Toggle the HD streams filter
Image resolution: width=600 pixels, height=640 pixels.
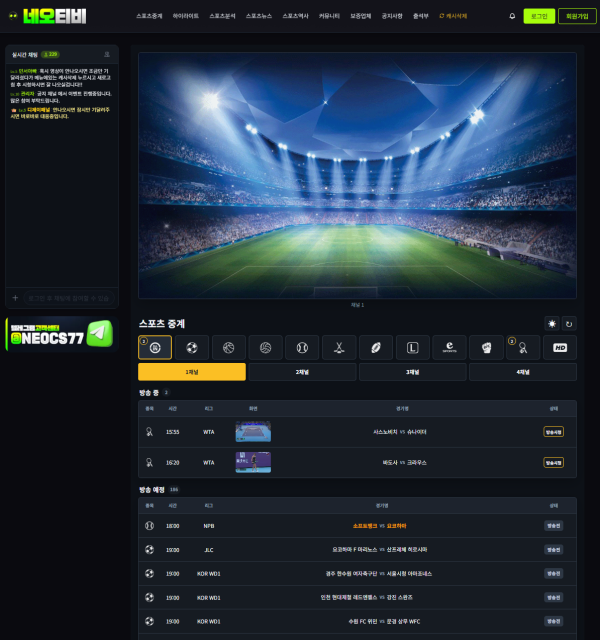[x=560, y=347]
